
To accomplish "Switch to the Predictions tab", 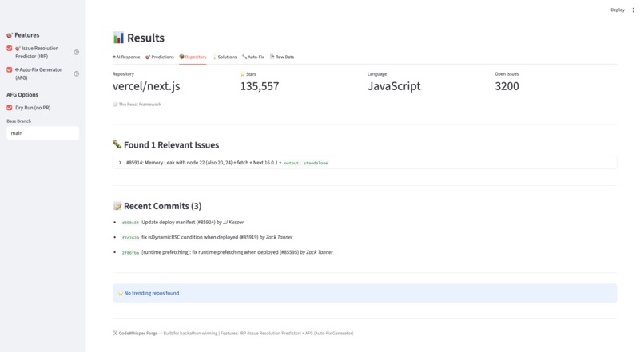I will pyautogui.click(x=160, y=57).
